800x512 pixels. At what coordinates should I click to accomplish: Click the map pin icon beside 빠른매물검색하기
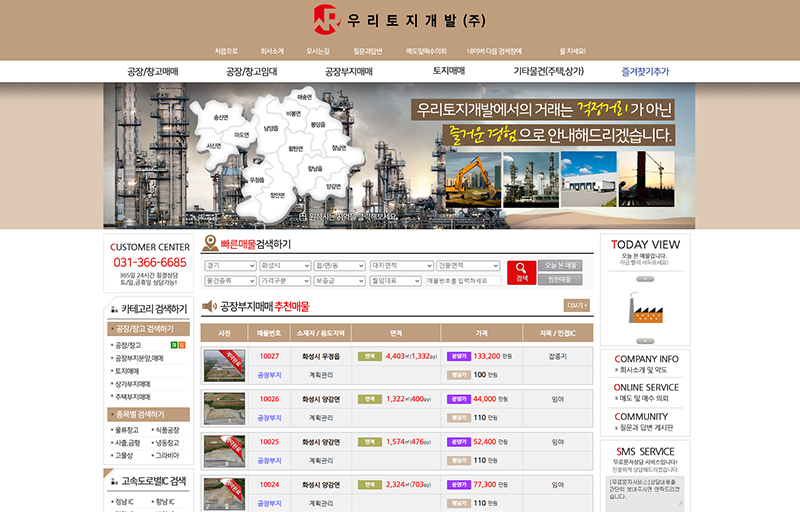[x=210, y=243]
